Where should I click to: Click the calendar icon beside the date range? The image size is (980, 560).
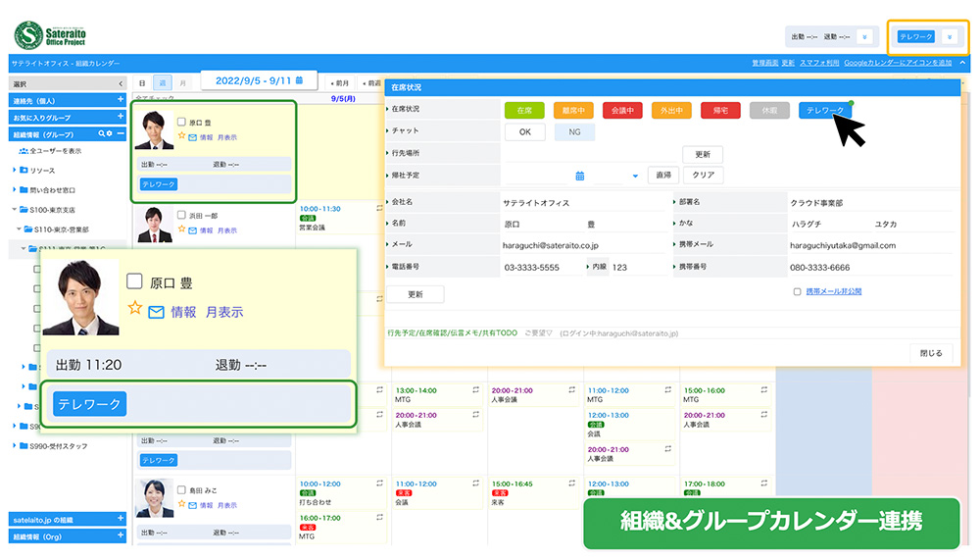299,79
